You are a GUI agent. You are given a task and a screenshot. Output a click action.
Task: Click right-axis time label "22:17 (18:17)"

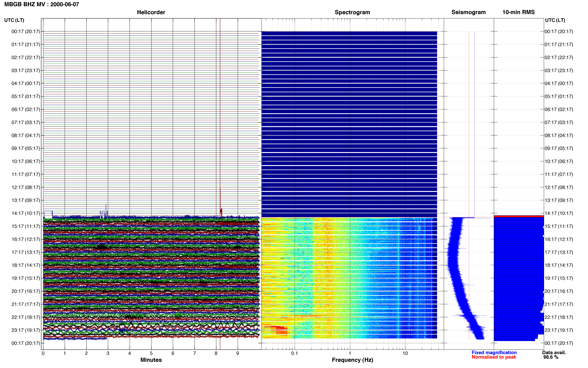[559, 317]
